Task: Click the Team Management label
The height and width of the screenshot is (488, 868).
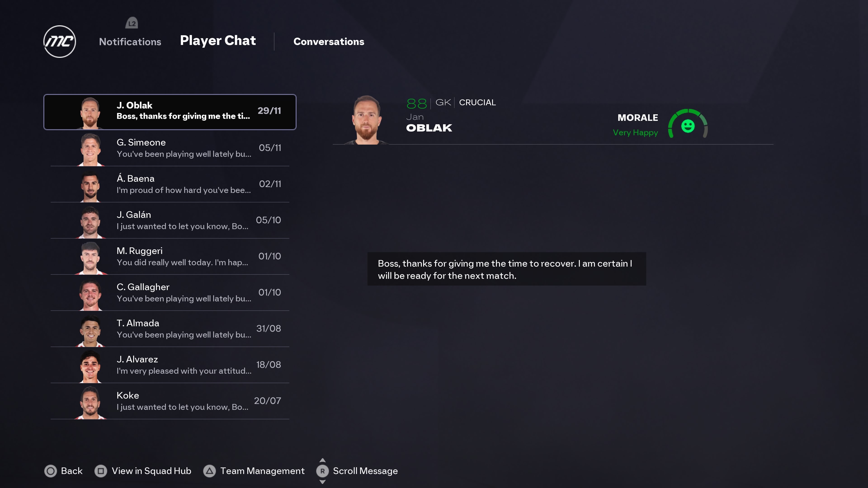Action: (262, 471)
